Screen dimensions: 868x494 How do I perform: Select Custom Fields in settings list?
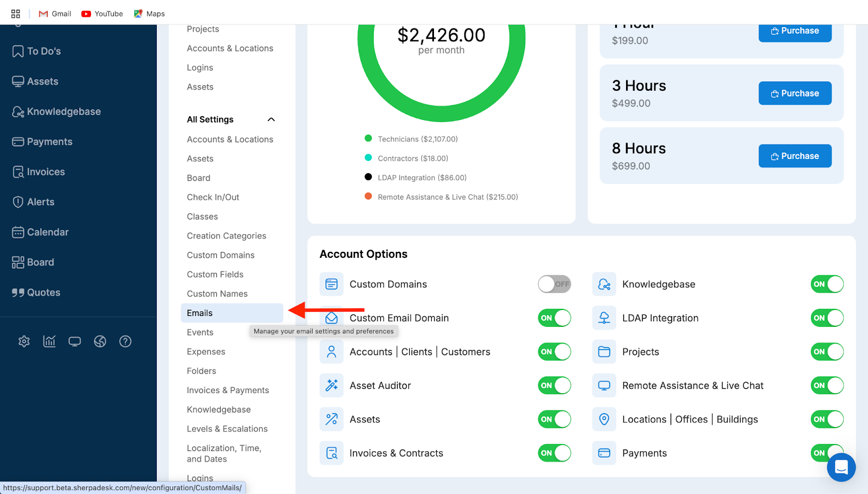pyautogui.click(x=215, y=275)
